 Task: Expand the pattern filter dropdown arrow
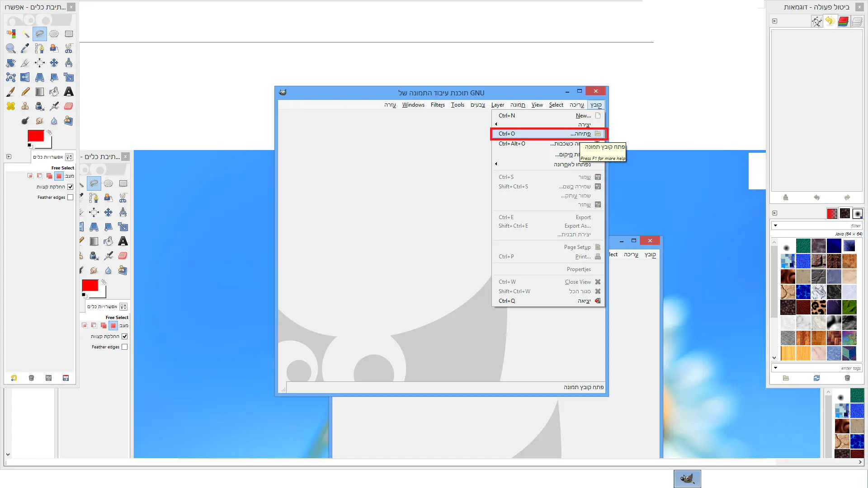tap(775, 225)
